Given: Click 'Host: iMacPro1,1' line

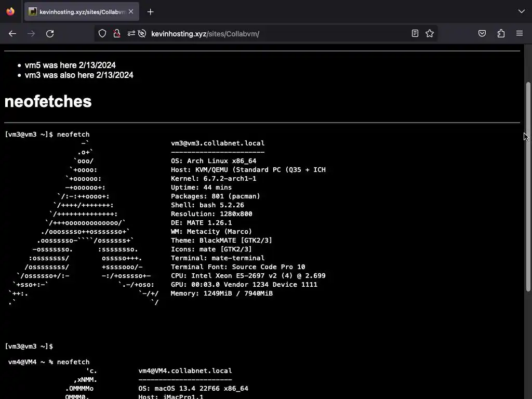Looking at the screenshot, I should click(x=171, y=396).
